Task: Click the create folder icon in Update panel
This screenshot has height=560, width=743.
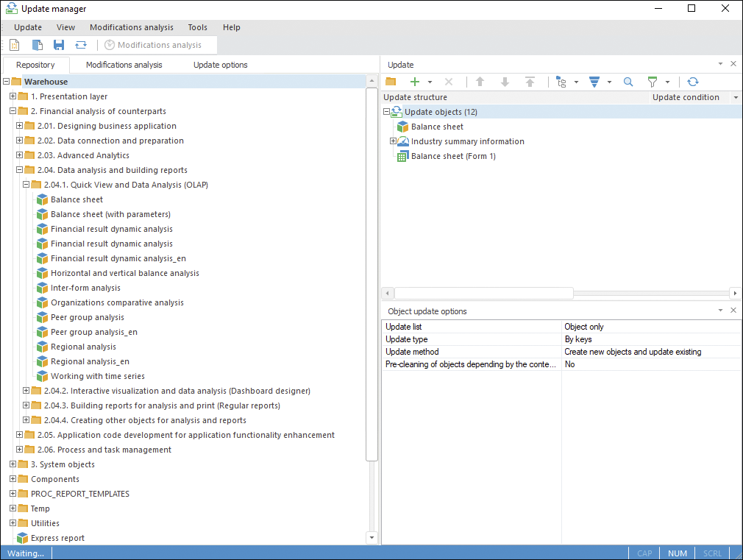Action: point(391,82)
